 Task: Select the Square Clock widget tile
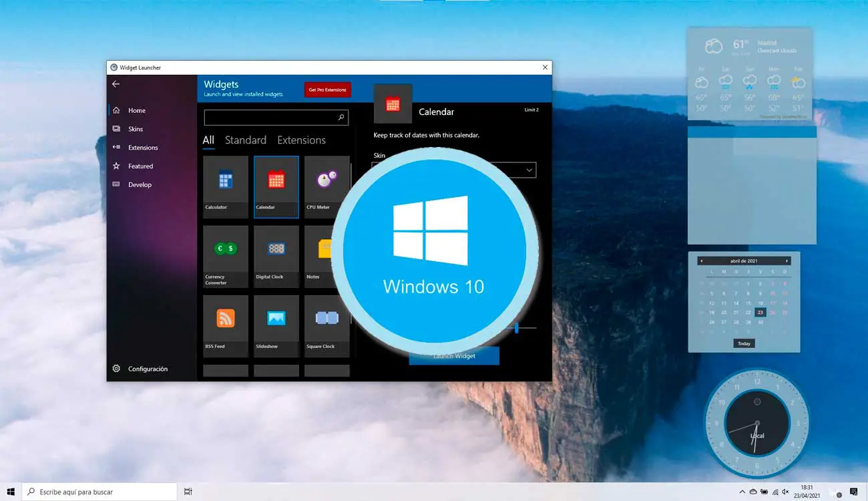click(x=327, y=326)
